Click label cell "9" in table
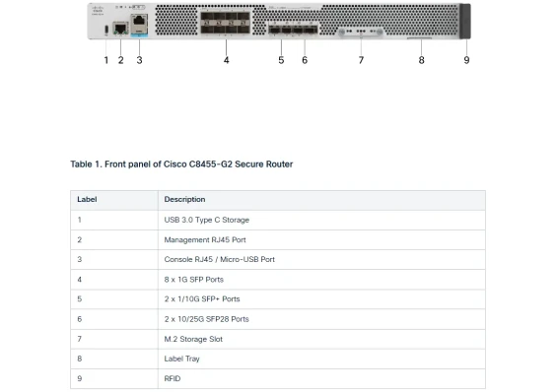 [x=114, y=378]
